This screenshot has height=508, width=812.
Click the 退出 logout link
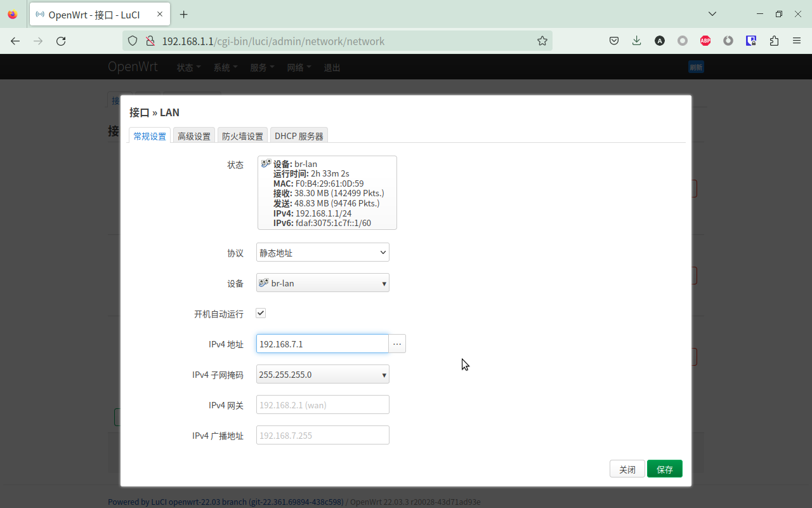[x=332, y=67]
